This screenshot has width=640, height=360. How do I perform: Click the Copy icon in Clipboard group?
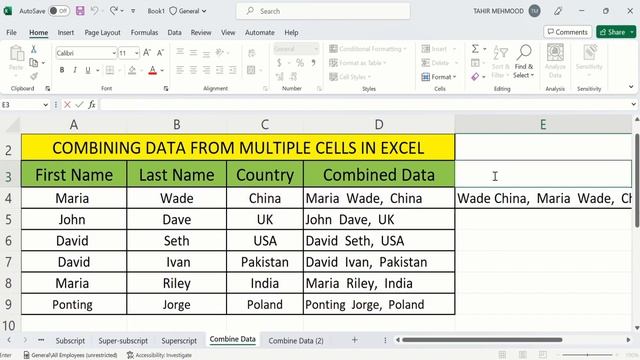point(33,63)
